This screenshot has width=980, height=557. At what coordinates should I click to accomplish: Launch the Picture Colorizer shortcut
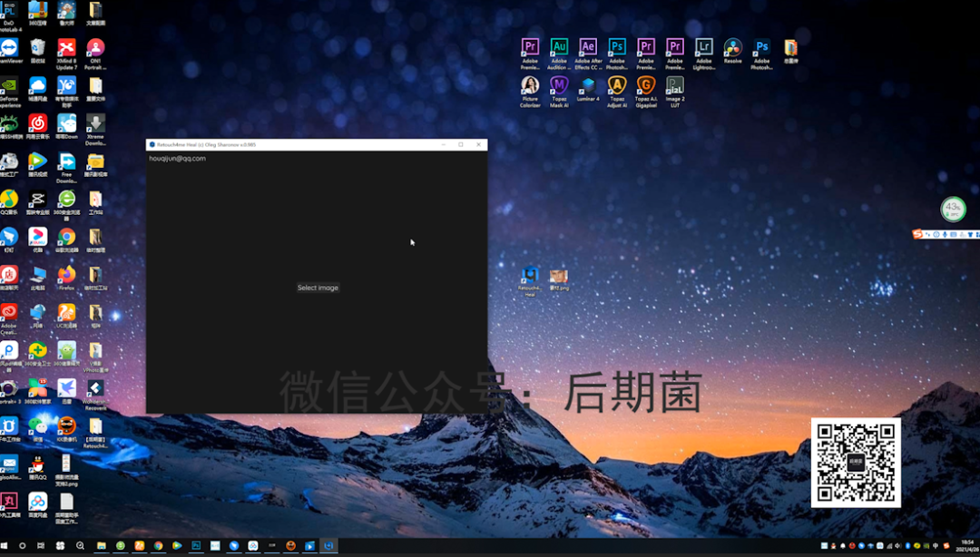pyautogui.click(x=530, y=85)
